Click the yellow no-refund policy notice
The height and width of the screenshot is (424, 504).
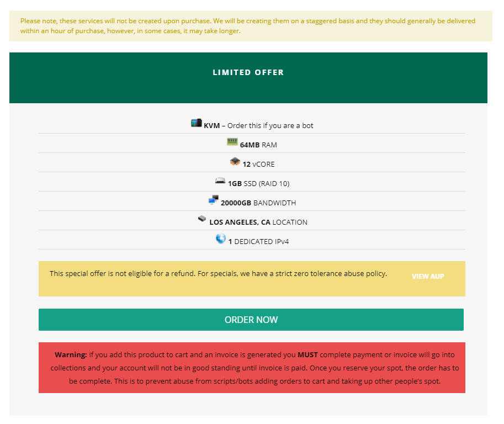252,279
